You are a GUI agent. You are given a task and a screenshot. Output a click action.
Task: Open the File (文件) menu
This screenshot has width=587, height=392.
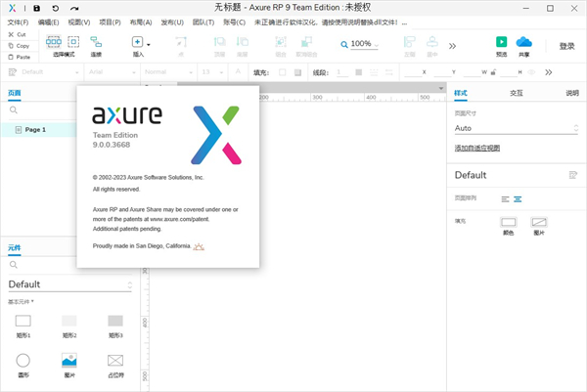point(18,22)
